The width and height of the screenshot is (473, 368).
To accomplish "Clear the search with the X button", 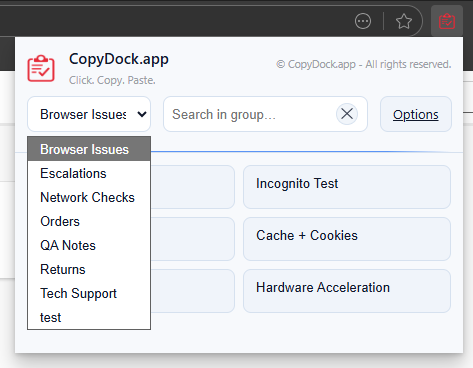I will click(347, 114).
